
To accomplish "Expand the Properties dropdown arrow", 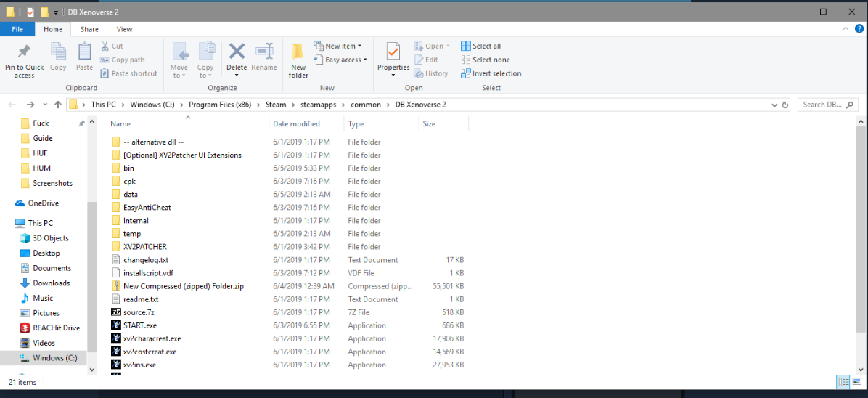I will pos(393,76).
